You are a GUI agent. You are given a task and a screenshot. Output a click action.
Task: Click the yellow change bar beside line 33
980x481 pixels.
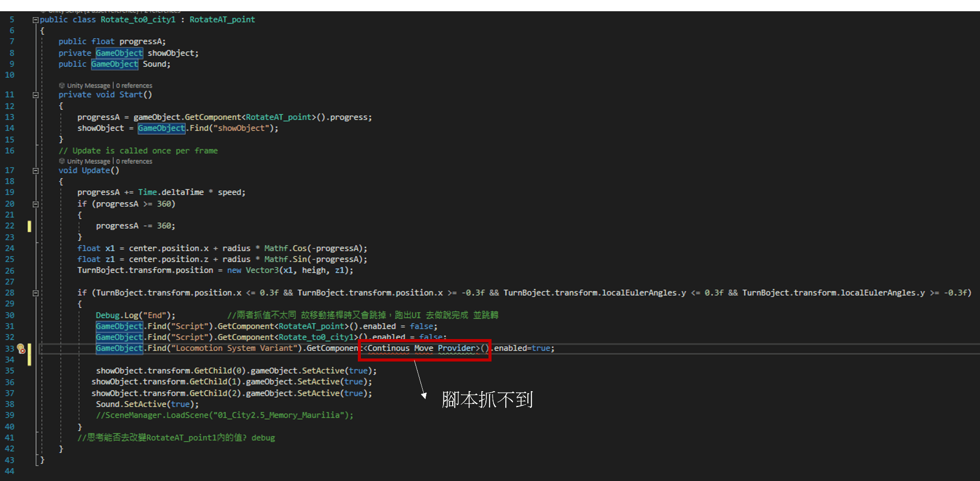pyautogui.click(x=30, y=352)
